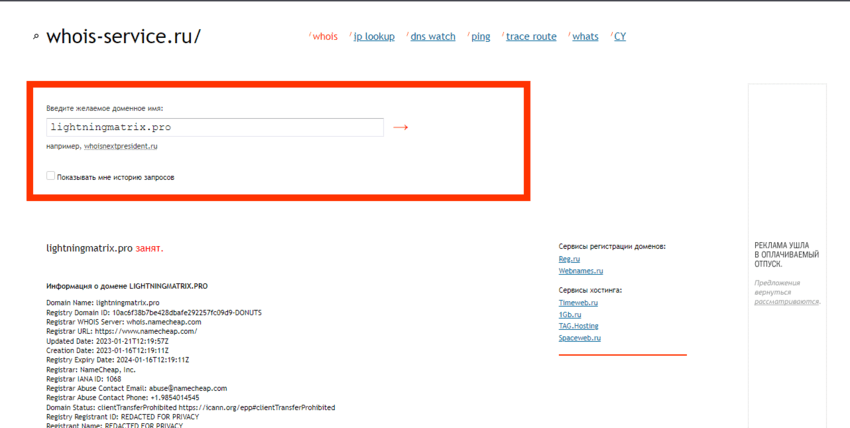The height and width of the screenshot is (428, 850).
Task: Open the trace route tool
Action: pos(531,36)
